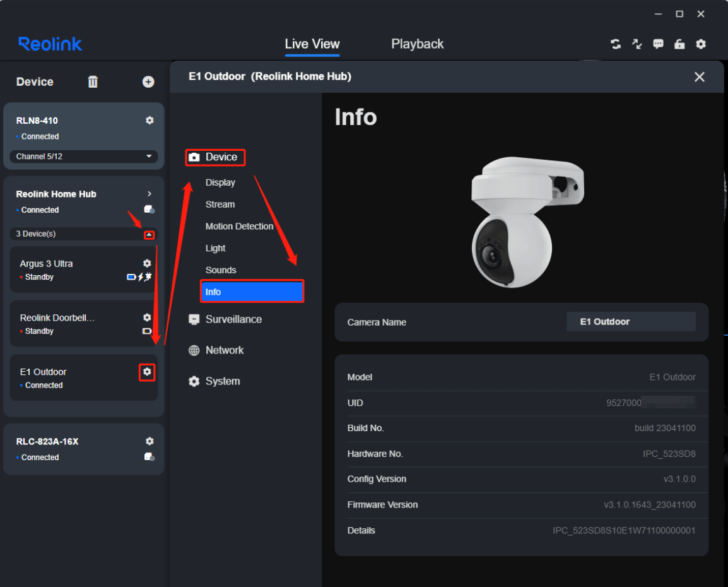Open settings gear for E1 Outdoor
728x587 pixels.
point(147,372)
